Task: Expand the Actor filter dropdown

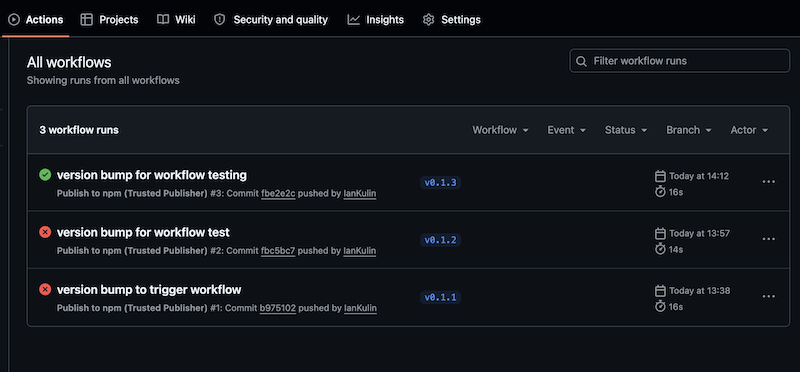Action: coord(749,130)
